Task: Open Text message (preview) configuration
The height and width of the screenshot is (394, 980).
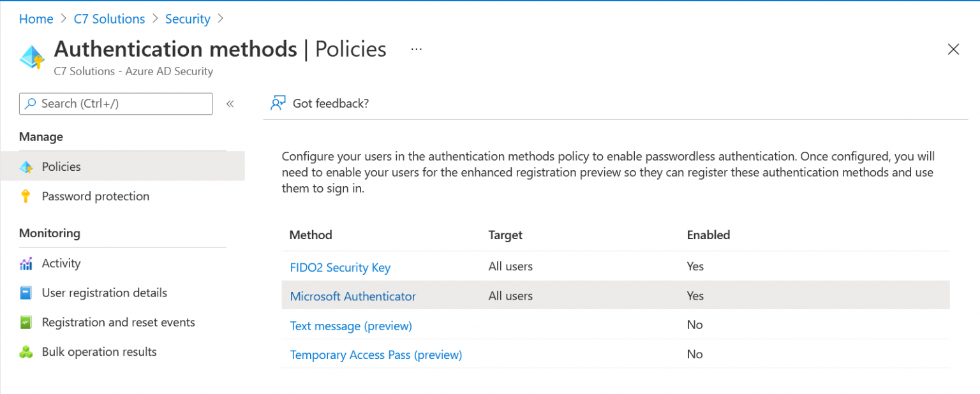Action: [x=350, y=326]
